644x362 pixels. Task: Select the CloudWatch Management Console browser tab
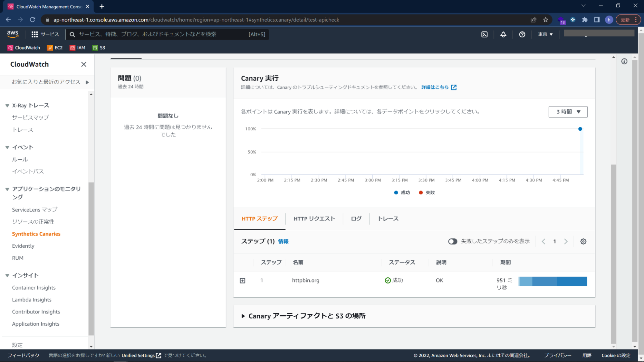pos(48,6)
